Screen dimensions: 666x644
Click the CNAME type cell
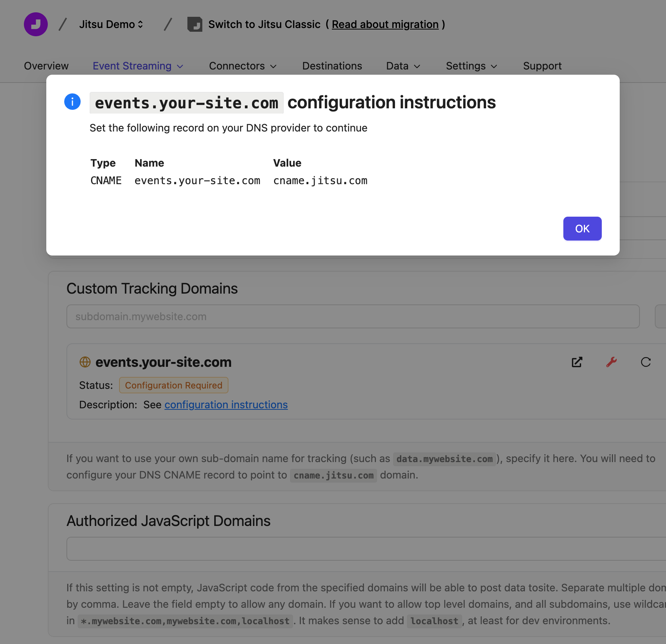tap(106, 181)
